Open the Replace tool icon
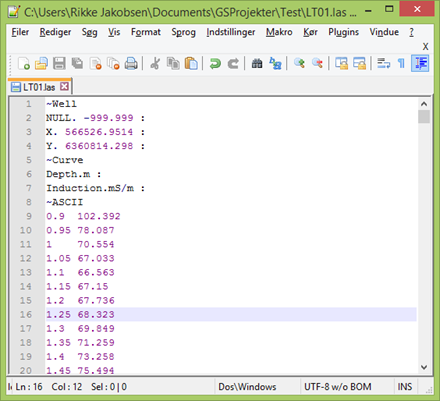This screenshot has height=401, width=440. [275, 63]
